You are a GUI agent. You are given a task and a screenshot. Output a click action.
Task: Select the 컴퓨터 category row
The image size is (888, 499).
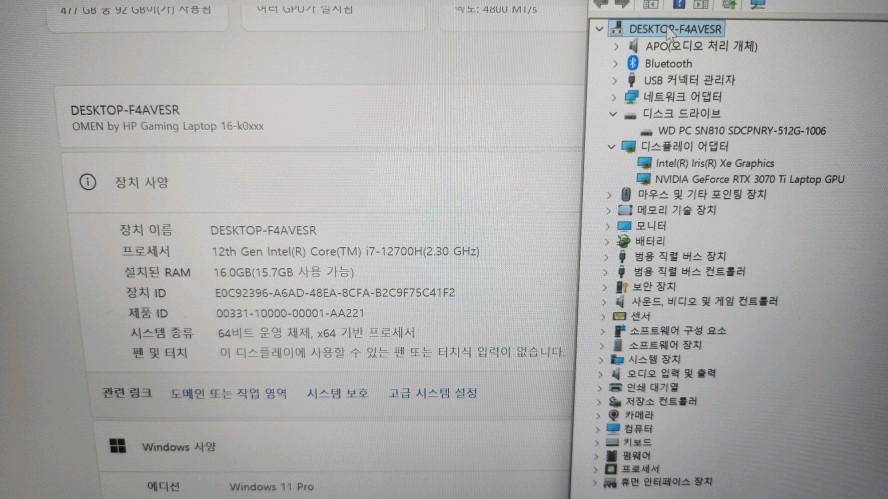(638, 429)
